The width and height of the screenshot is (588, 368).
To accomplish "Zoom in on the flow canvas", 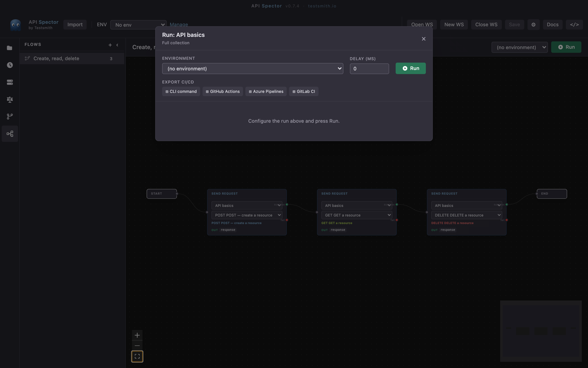I will (137, 335).
